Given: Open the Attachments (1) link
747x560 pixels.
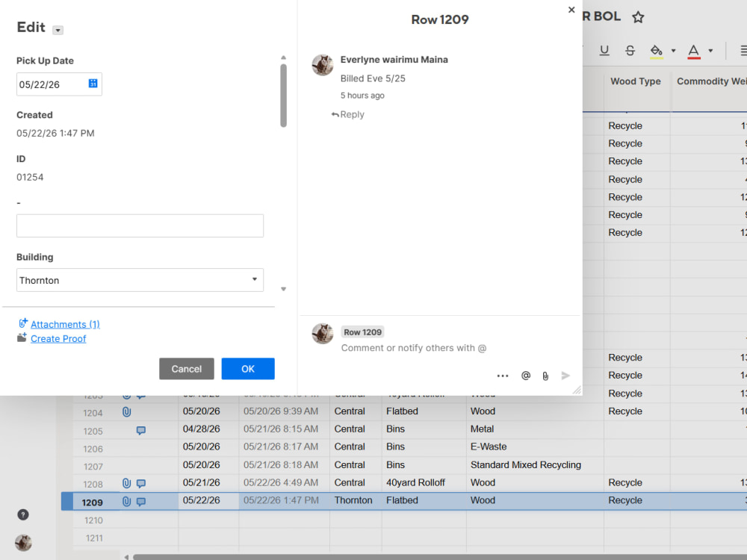Looking at the screenshot, I should [x=65, y=324].
